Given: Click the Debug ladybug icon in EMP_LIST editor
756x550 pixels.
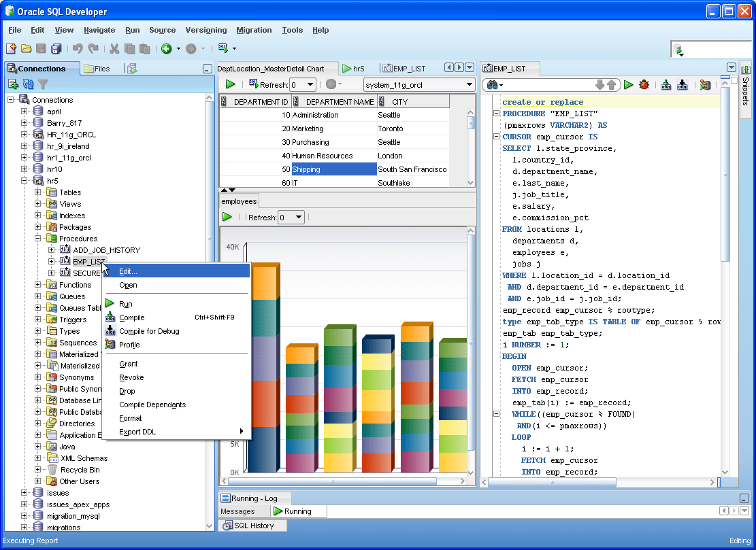Looking at the screenshot, I should point(644,85).
